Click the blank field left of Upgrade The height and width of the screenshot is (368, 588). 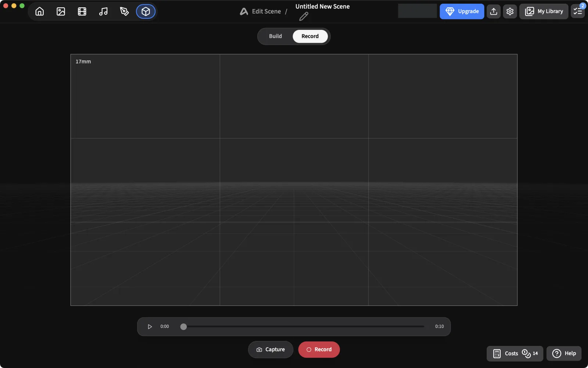coord(417,11)
